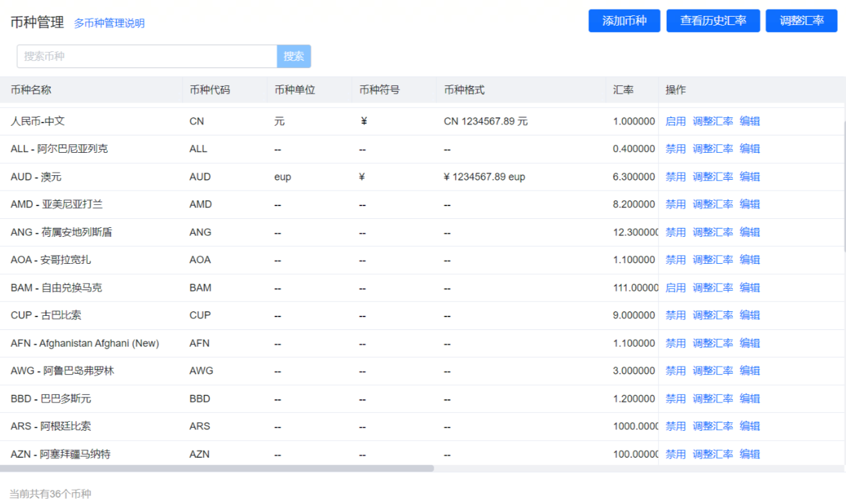
Task: Click the 搜索 button
Action: (x=294, y=56)
